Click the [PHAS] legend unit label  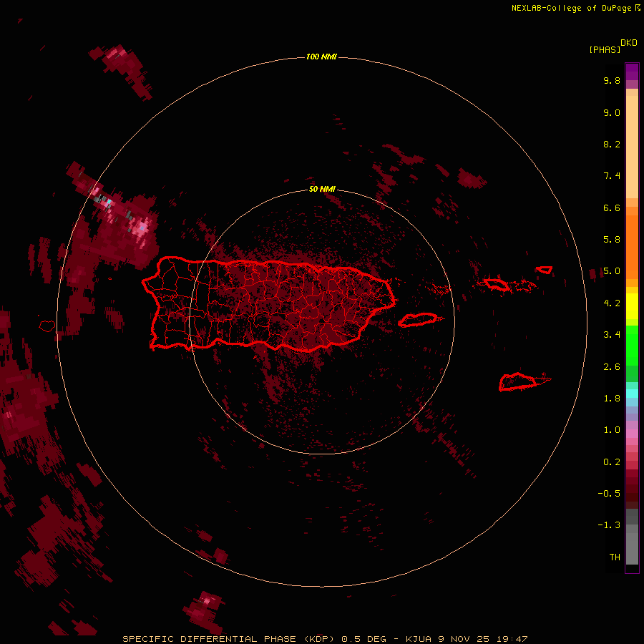[x=605, y=49]
